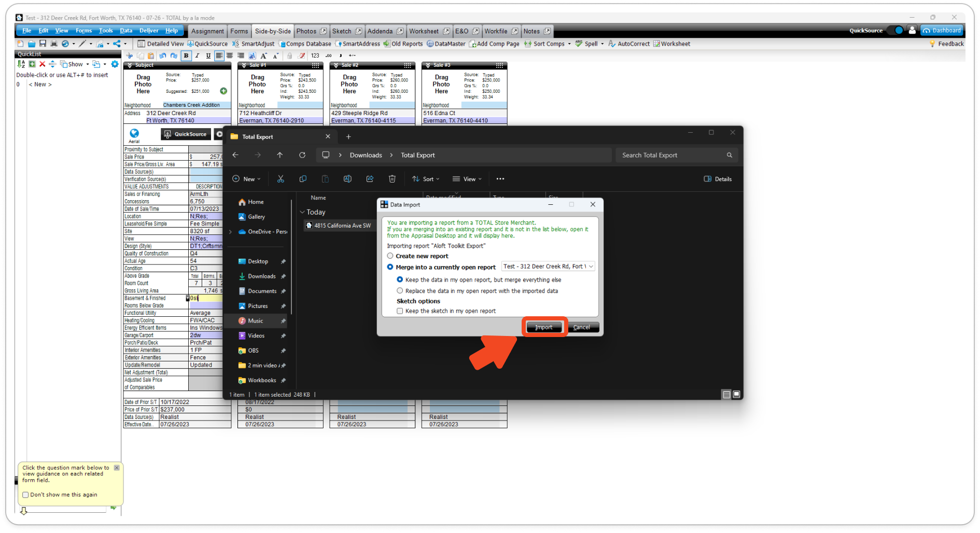Switch to the details list view in Explorer
Image resolution: width=980 pixels, height=533 pixels.
point(726,395)
